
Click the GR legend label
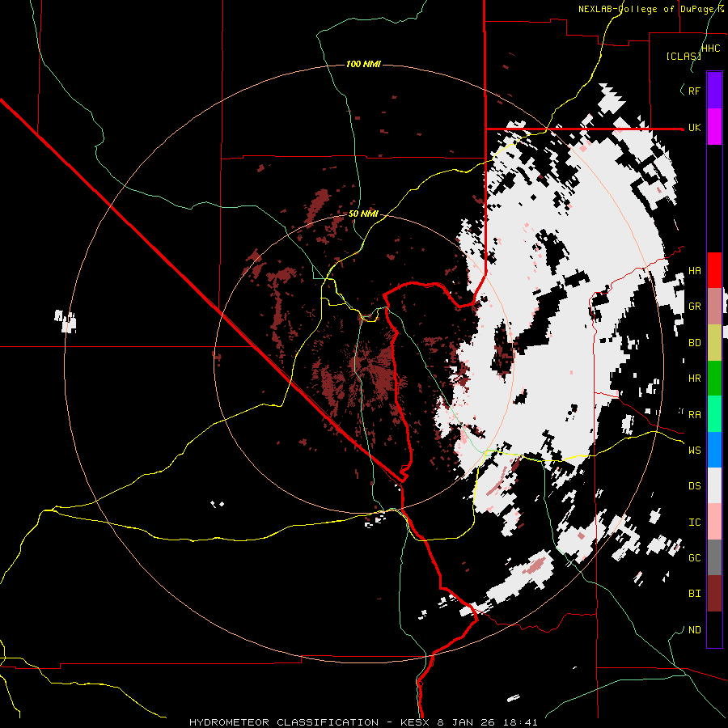(x=694, y=307)
